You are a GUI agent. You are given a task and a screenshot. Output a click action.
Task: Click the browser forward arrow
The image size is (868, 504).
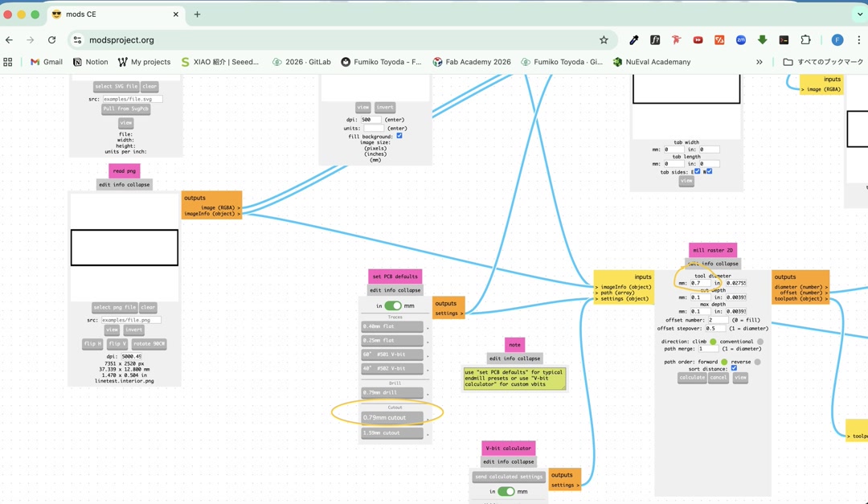click(x=31, y=40)
